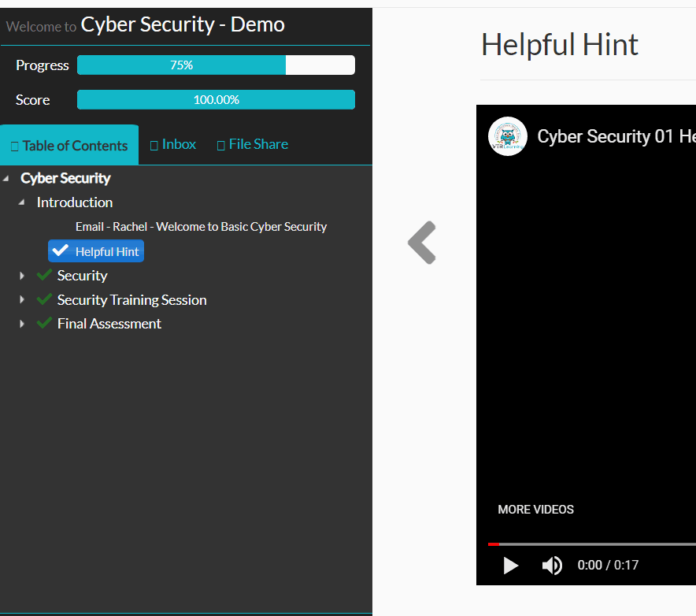Viewport: 696px width, 616px height.
Task: Switch to the File Share tab
Action: (x=253, y=144)
